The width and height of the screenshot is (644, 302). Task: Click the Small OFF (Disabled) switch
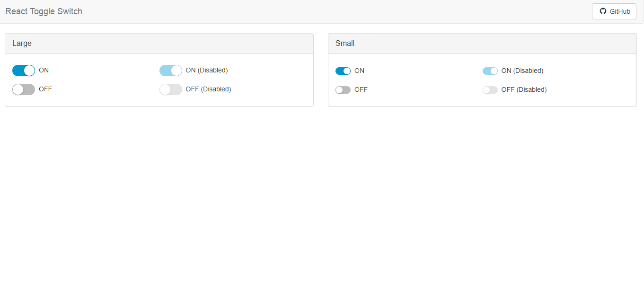[490, 90]
